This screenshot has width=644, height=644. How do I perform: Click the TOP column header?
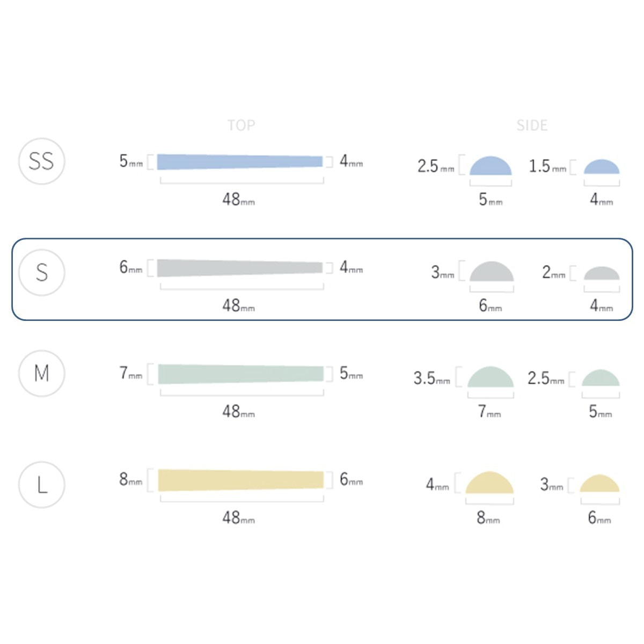[x=241, y=126]
